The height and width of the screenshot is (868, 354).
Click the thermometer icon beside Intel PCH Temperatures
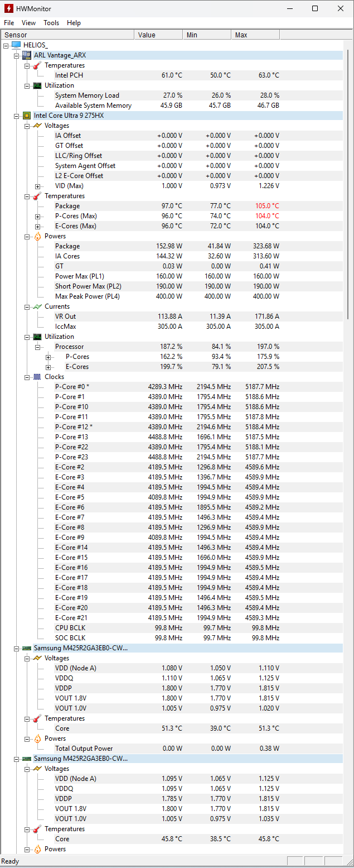coord(37,65)
